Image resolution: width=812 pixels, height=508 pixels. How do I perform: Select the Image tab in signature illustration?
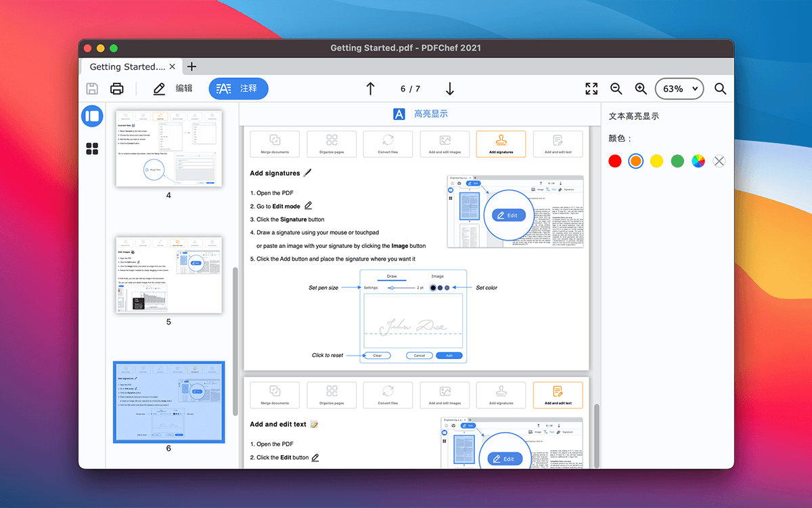(x=438, y=276)
